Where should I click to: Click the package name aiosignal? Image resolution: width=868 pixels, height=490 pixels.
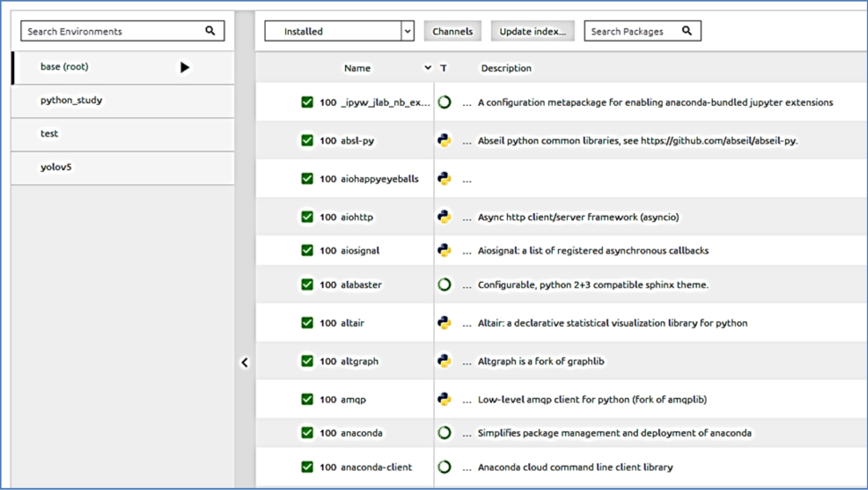tap(360, 250)
